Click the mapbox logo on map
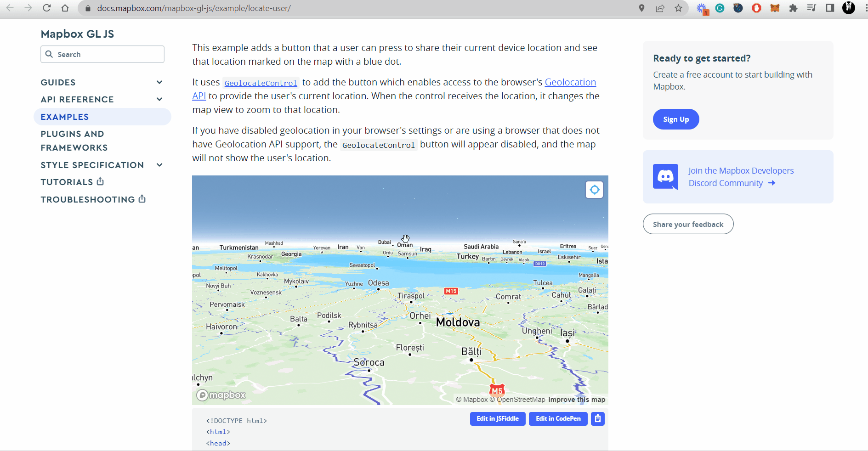868x451 pixels. point(221,395)
